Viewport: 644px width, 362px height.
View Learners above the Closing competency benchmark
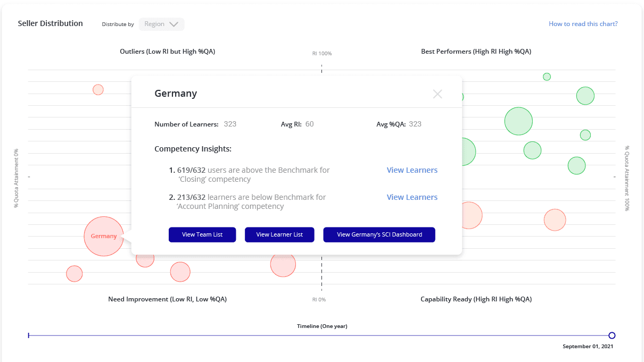pos(411,170)
